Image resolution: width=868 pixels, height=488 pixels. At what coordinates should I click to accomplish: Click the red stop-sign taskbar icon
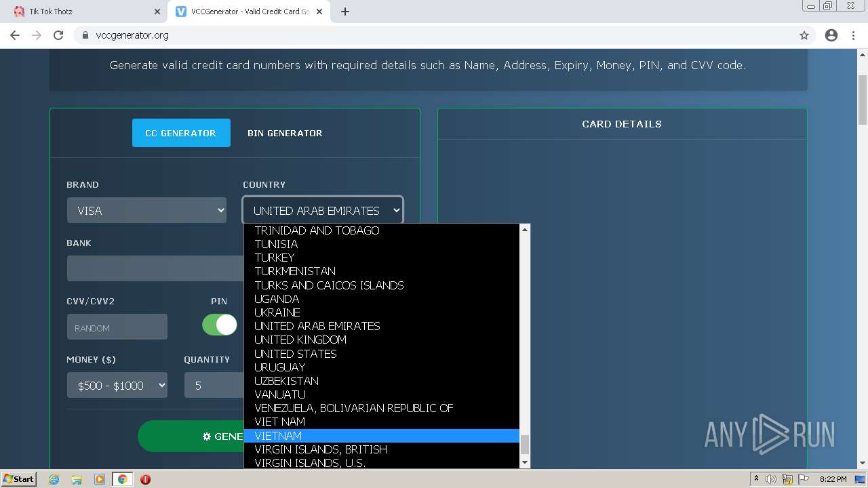tap(145, 479)
